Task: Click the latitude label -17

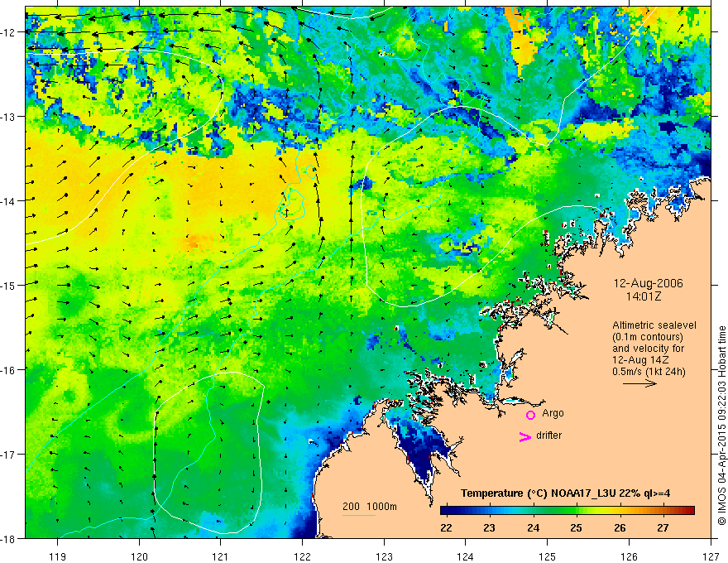Action: point(8,455)
